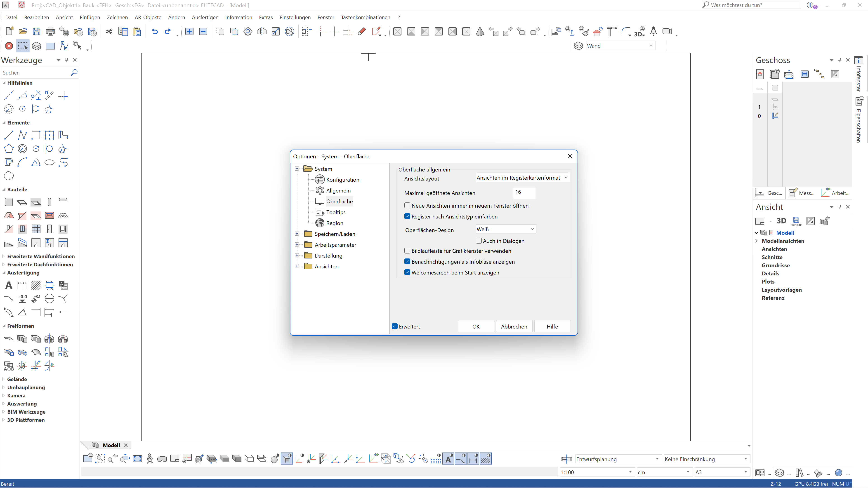868x488 pixels.
Task: Select Tooltips in the options tree
Action: point(336,212)
